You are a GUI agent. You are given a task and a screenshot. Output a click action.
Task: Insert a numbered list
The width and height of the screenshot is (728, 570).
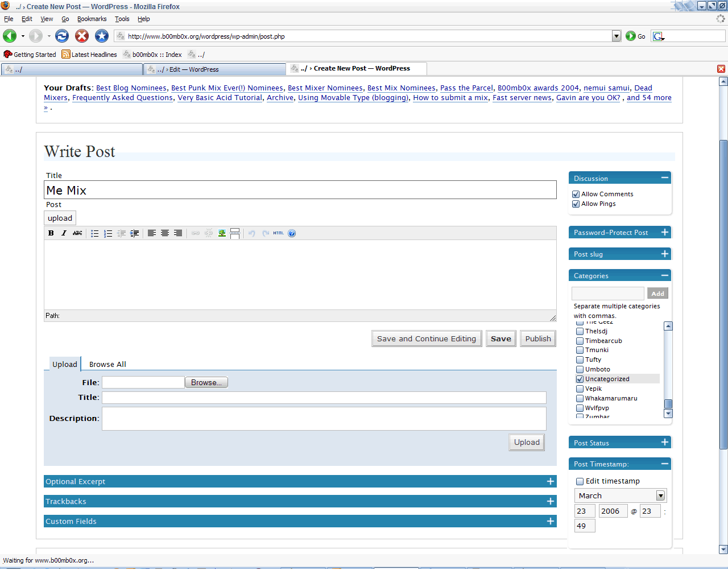108,233
